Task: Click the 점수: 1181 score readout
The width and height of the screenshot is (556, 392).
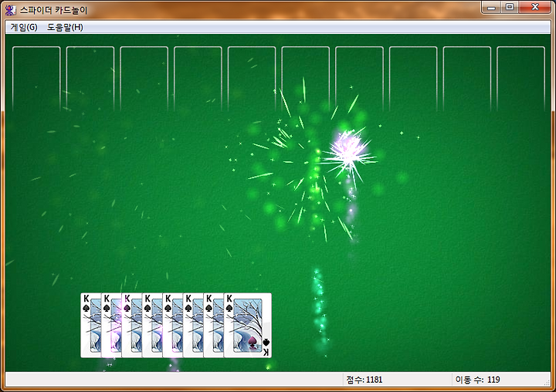Action: pyautogui.click(x=364, y=380)
